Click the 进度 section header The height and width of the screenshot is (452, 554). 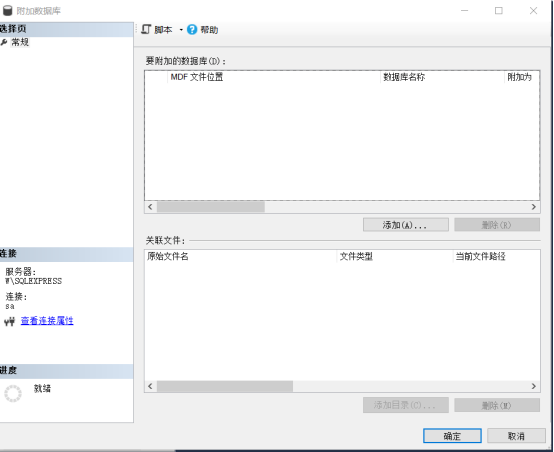[x=66, y=371]
